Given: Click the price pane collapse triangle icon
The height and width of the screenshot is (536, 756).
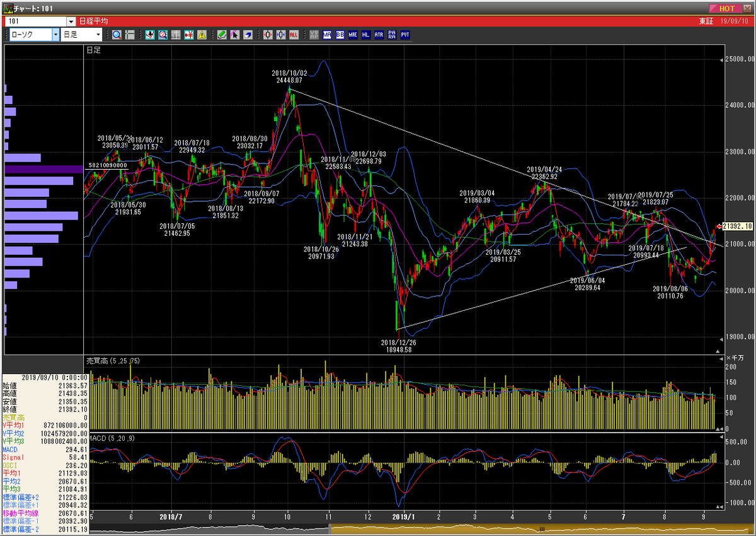Looking at the screenshot, I should tap(717, 350).
